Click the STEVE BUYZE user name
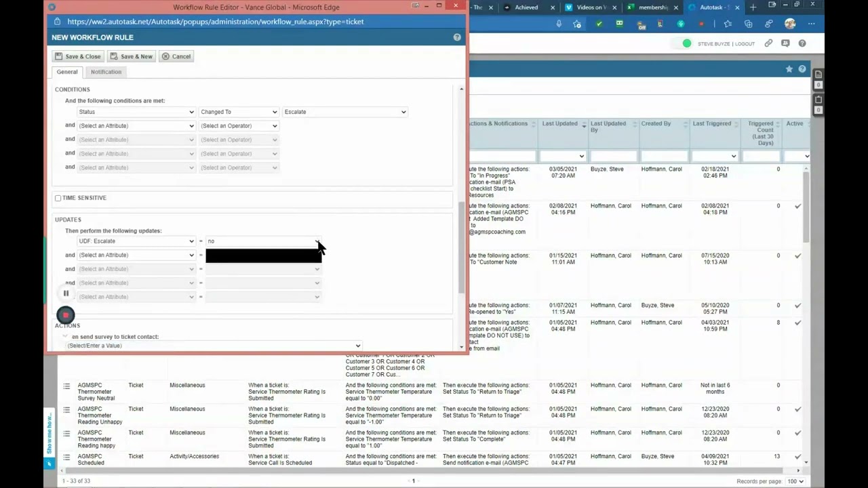The image size is (868, 488). 713,44
